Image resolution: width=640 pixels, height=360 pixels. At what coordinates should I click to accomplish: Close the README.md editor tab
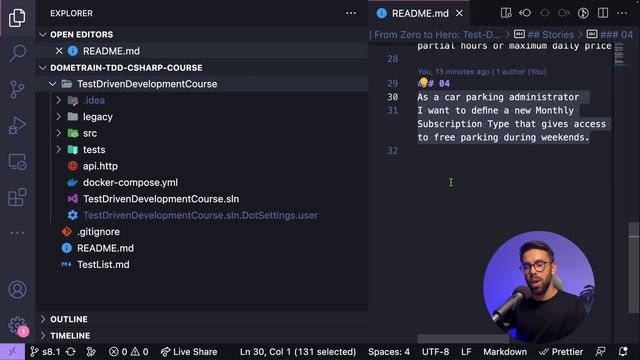click(x=459, y=13)
